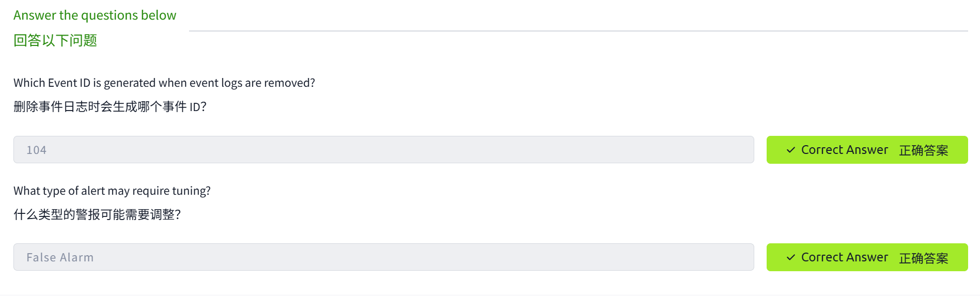Click the answer field containing 104
The width and height of the screenshot is (980, 296).
(383, 150)
